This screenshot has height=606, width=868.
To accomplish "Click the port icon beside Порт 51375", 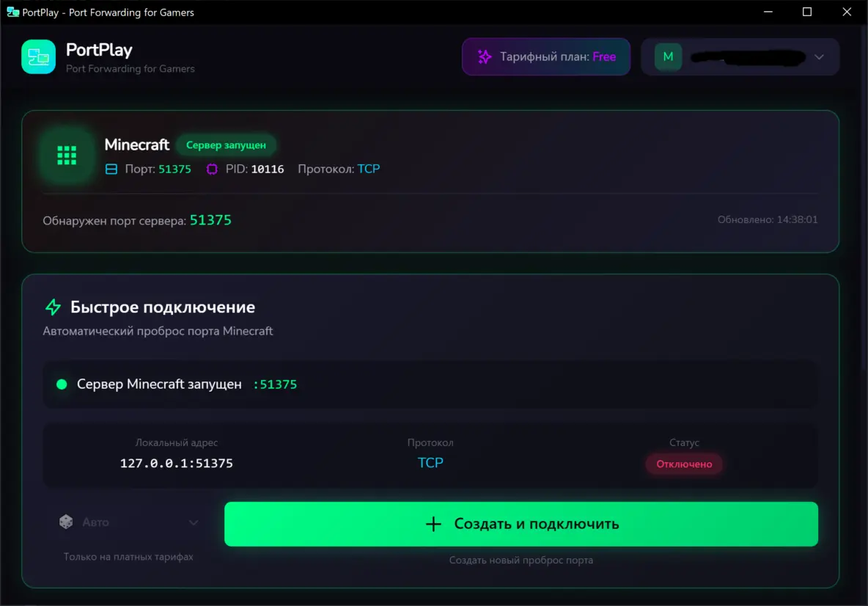I will pos(111,169).
